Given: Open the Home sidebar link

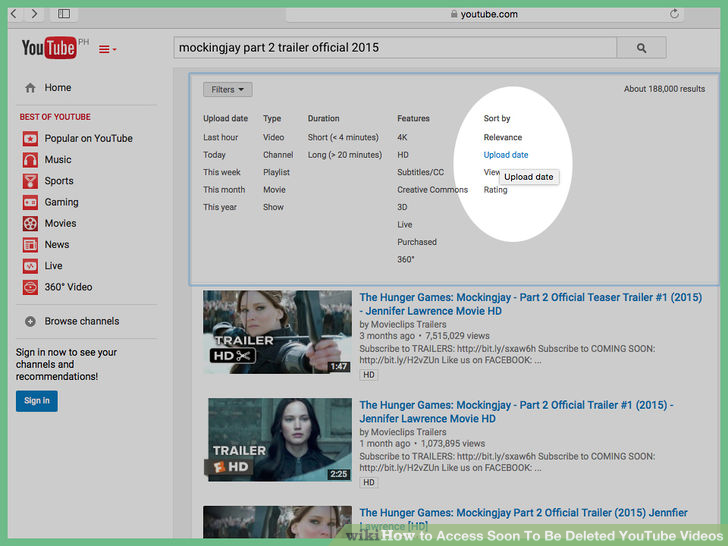Looking at the screenshot, I should pyautogui.click(x=58, y=88).
